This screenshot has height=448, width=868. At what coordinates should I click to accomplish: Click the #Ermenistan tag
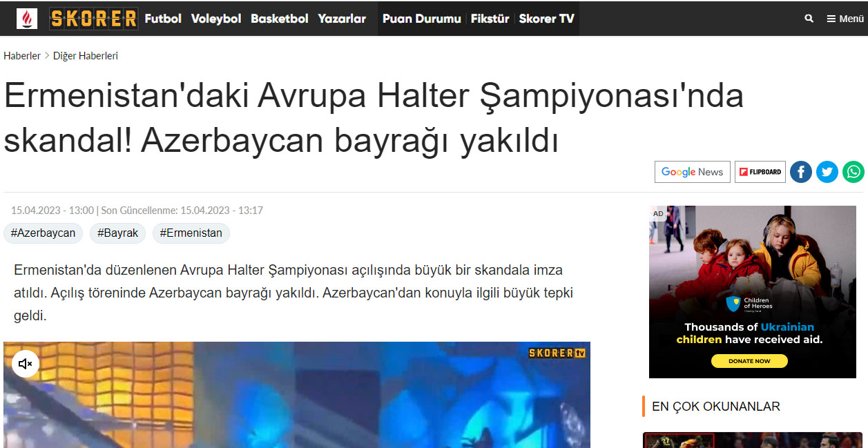click(191, 233)
